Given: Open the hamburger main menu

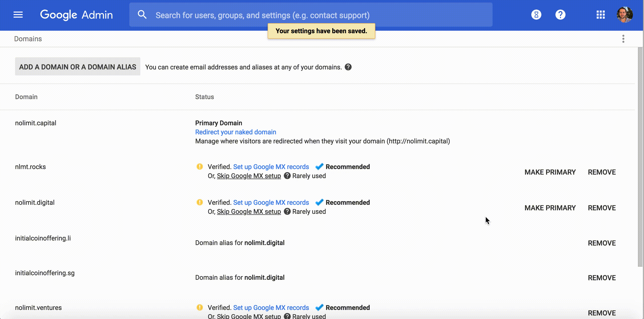Looking at the screenshot, I should [18, 15].
